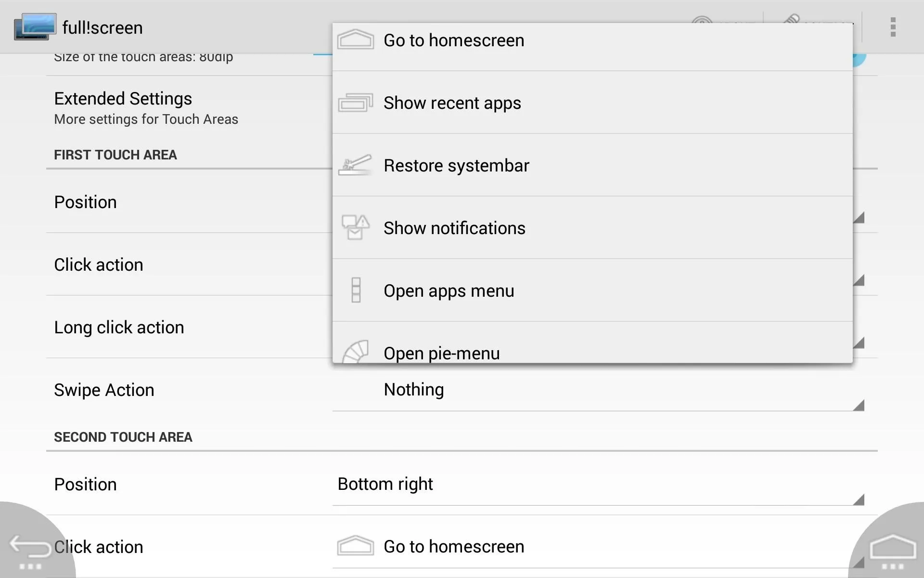The height and width of the screenshot is (578, 924).
Task: Open second area Position dropdown Bottom right
Action: [x=598, y=485]
